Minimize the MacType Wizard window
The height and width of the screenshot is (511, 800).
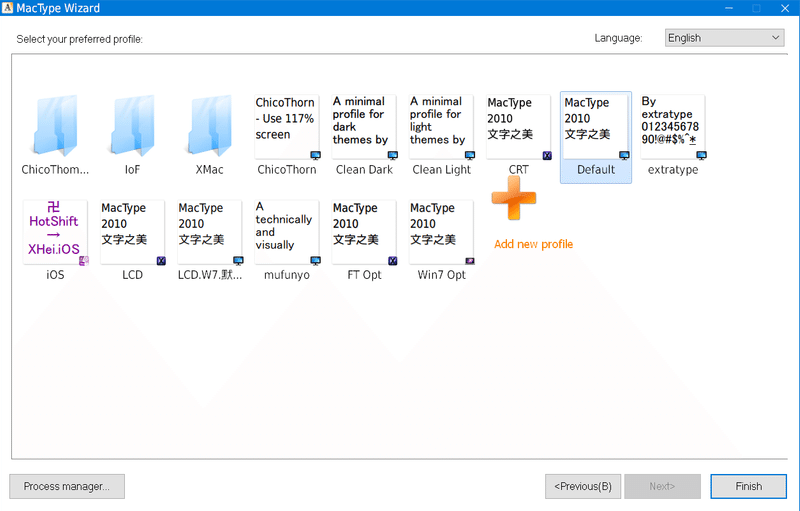pyautogui.click(x=729, y=8)
